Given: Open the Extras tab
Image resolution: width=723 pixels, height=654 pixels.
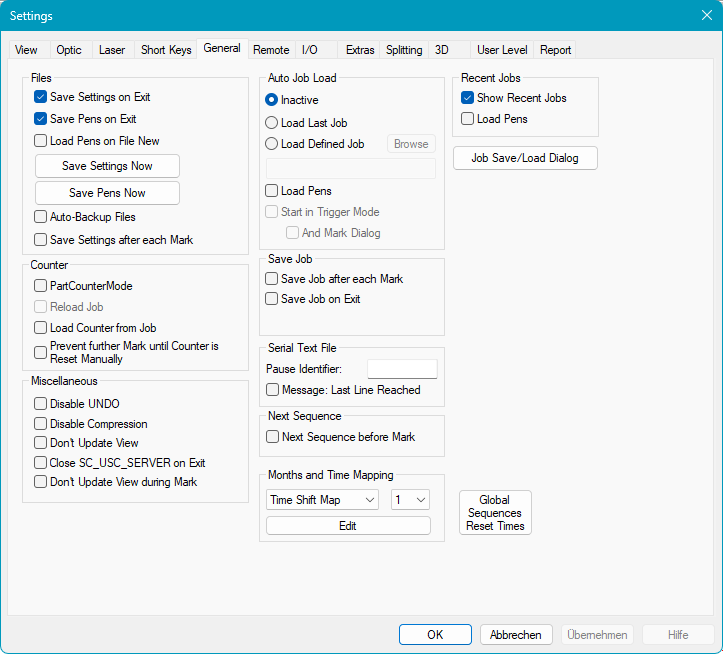Looking at the screenshot, I should coord(360,50).
